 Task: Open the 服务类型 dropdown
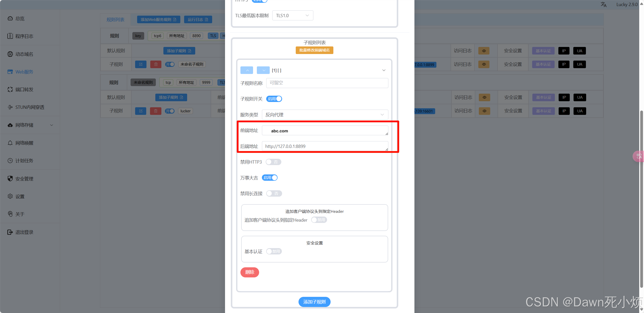(x=325, y=115)
